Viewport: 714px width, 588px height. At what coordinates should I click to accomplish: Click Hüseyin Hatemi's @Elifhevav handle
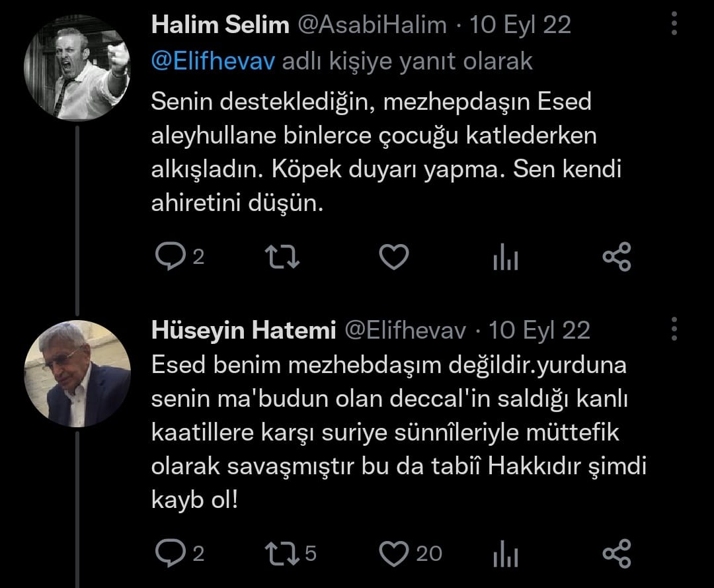pyautogui.click(x=407, y=329)
